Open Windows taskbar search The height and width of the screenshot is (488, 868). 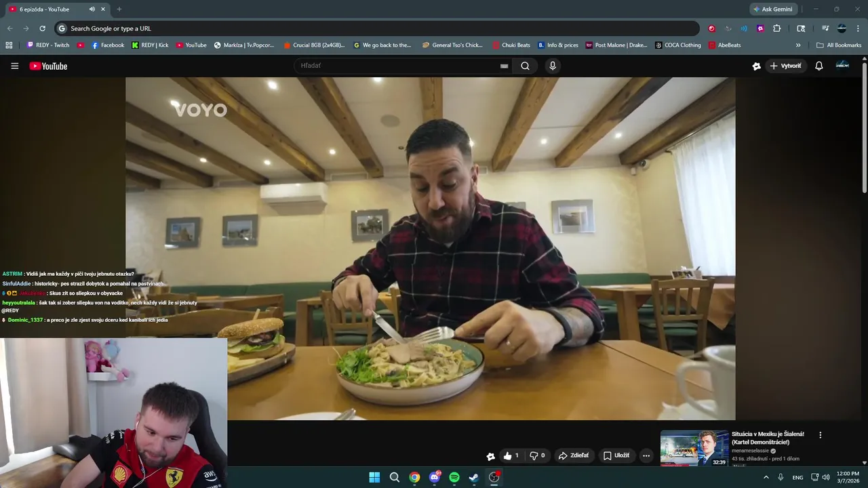394,477
